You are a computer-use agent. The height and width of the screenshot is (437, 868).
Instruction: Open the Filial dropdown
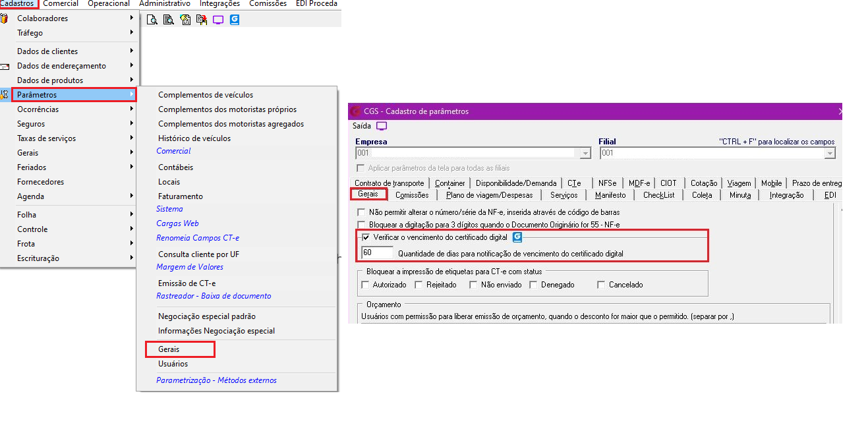830,153
